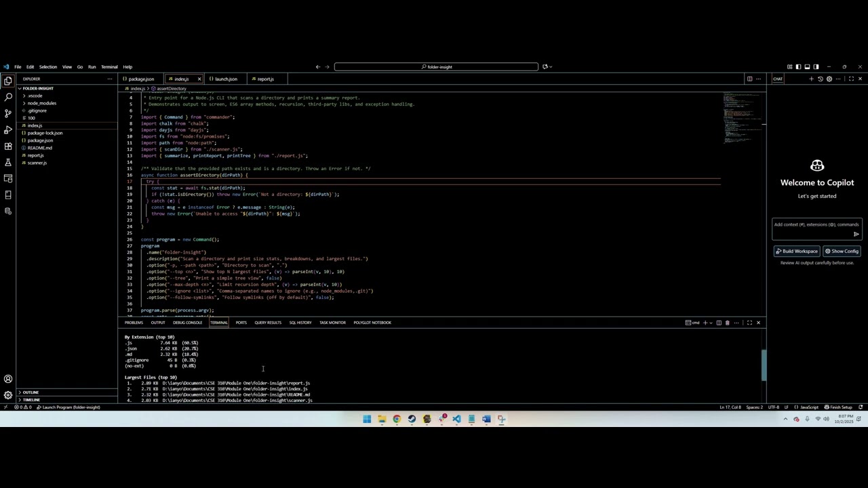The width and height of the screenshot is (868, 488).
Task: Open the Run and Debug view
Action: point(8,129)
